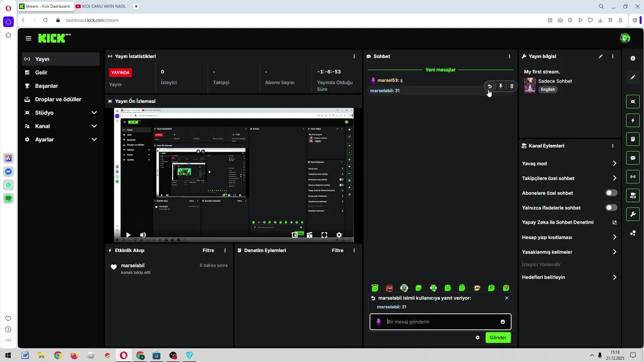This screenshot has width=644, height=362.
Task: Open Firefox from the taskbar
Action: pos(74,355)
